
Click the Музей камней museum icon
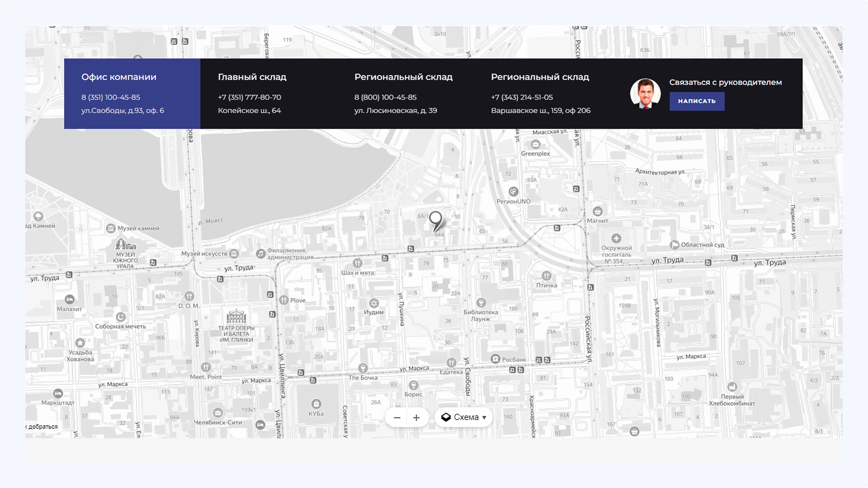click(111, 228)
